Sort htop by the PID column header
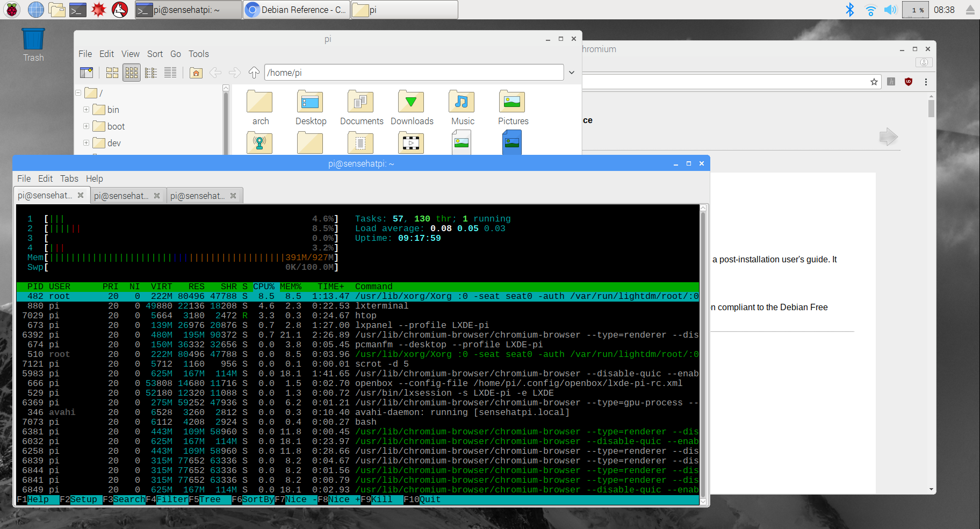Screen dimensions: 980x529 (35, 287)
